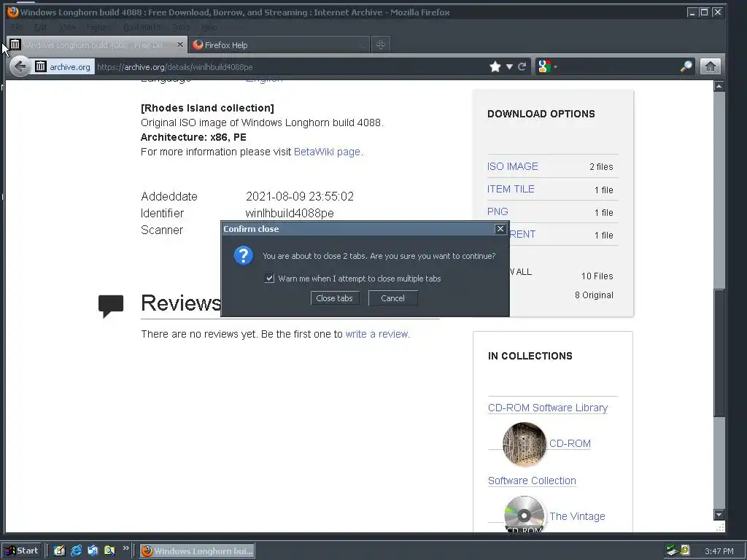Open the Windows Start menu
747x560 pixels.
point(22,551)
